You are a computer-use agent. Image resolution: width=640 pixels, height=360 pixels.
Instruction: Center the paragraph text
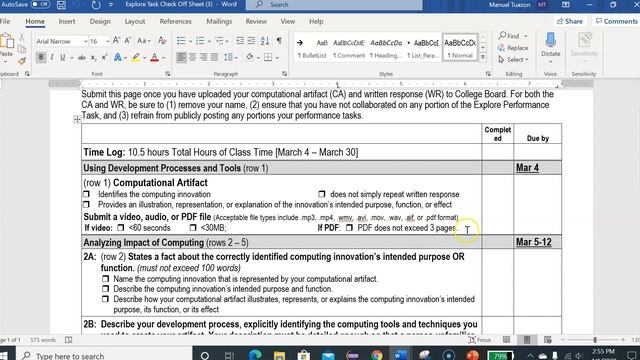[192, 58]
